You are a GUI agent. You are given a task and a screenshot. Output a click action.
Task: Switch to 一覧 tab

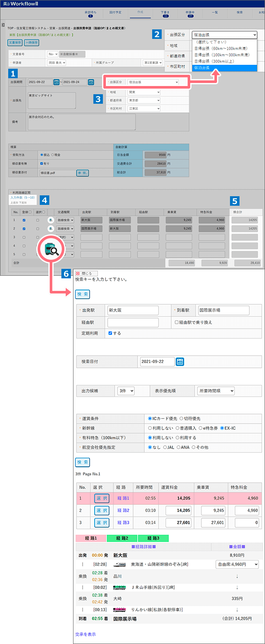tap(214, 13)
